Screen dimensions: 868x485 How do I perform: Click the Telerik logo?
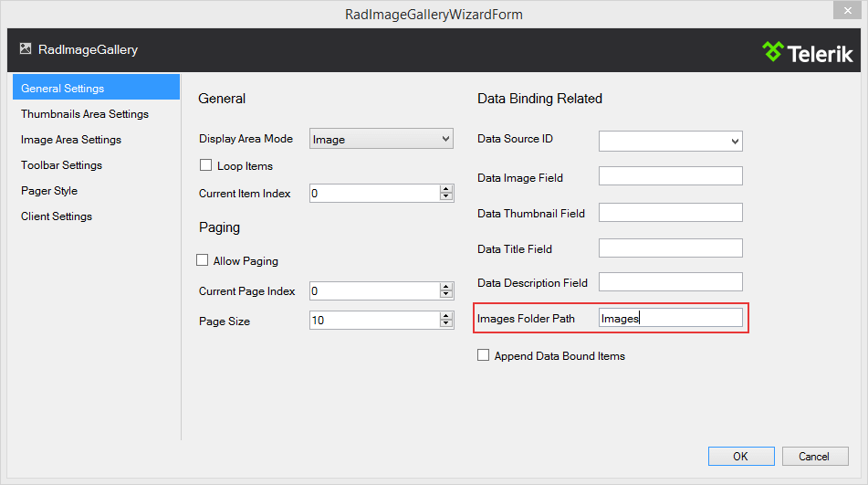click(807, 50)
